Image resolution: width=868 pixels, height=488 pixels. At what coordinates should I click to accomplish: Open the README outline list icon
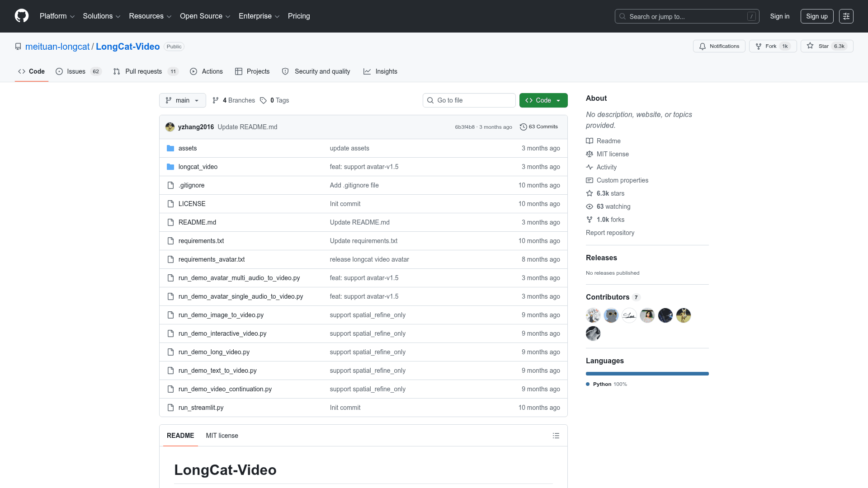556,436
